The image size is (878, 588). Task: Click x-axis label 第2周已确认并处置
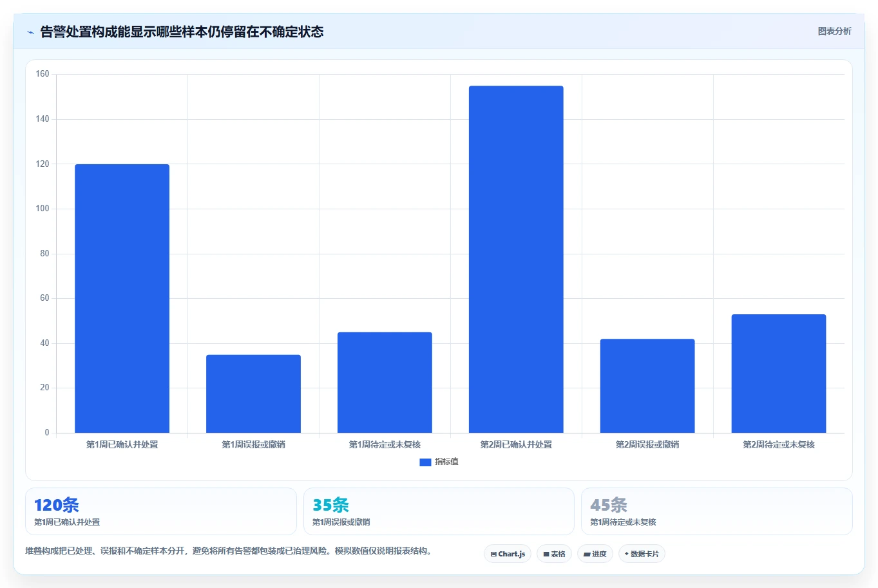pyautogui.click(x=516, y=444)
